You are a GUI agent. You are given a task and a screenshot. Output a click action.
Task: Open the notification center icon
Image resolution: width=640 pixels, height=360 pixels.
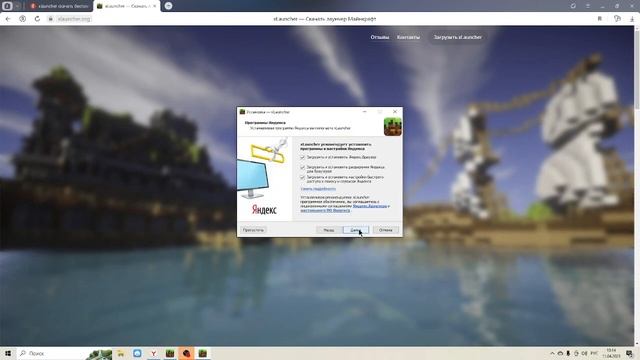(x=629, y=353)
